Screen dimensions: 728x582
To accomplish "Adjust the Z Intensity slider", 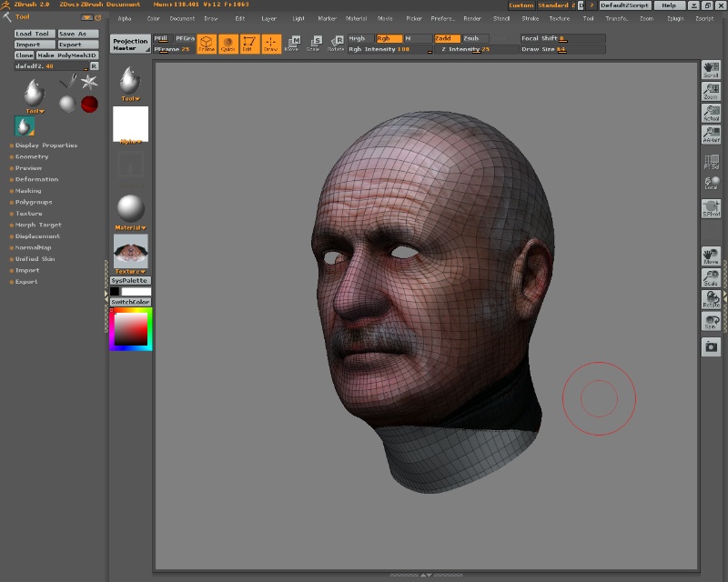I will tap(476, 49).
